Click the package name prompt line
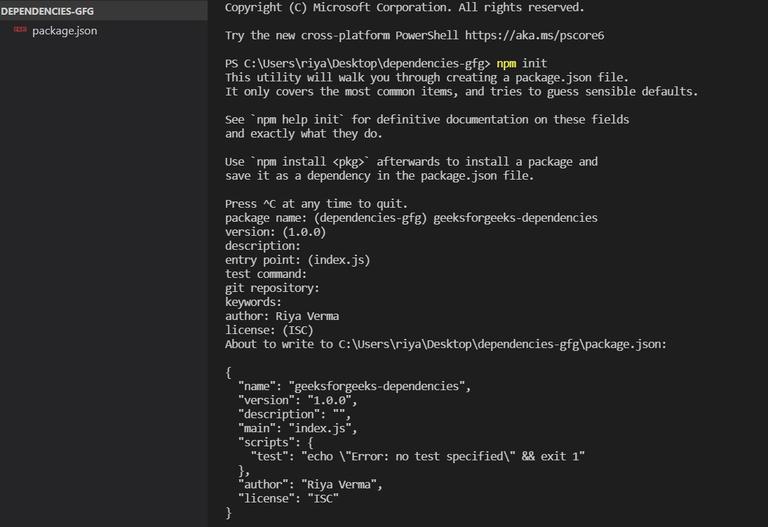Image resolution: width=768 pixels, height=527 pixels. point(411,218)
